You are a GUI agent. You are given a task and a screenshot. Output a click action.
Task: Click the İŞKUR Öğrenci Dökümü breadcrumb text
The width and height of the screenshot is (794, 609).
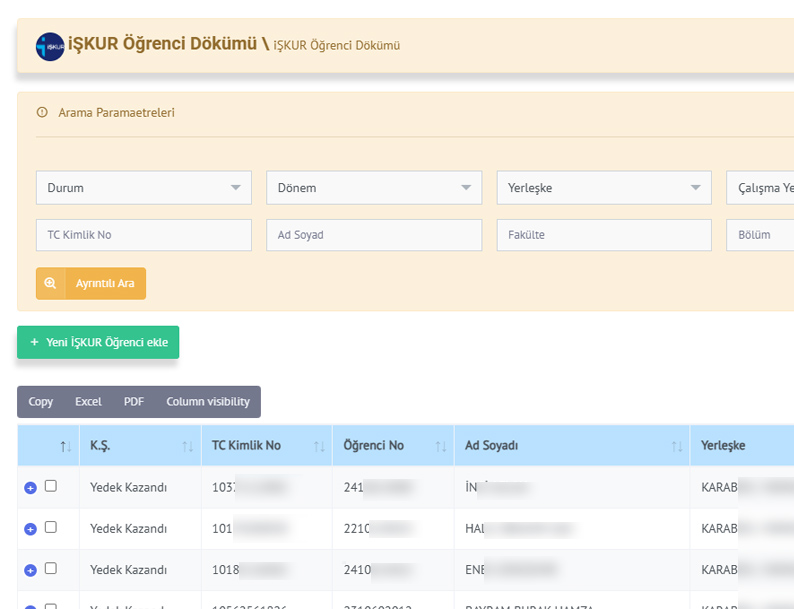[337, 46]
